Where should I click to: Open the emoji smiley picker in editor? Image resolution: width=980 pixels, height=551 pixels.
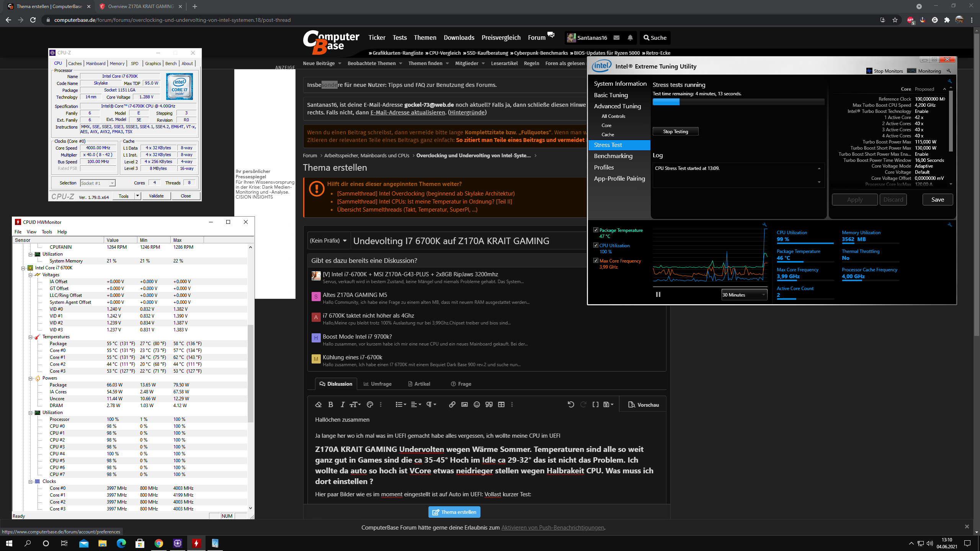click(x=477, y=404)
